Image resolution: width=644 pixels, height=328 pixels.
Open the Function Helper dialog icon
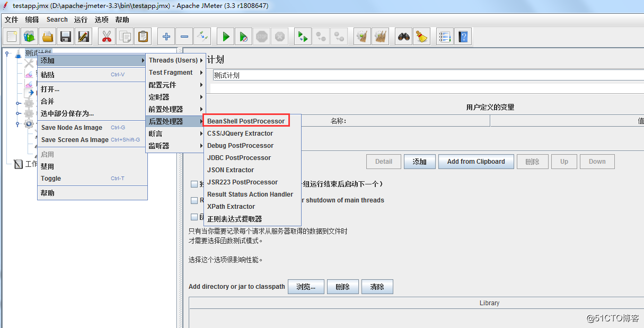coord(445,37)
